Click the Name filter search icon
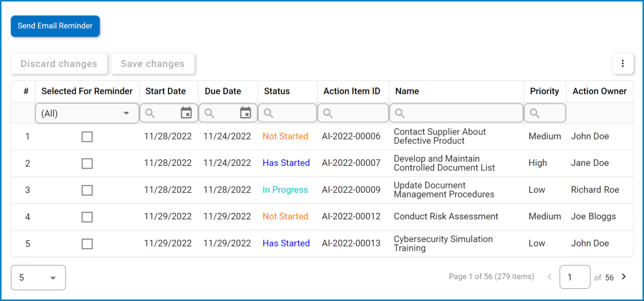The width and height of the screenshot is (644, 301). 400,113
